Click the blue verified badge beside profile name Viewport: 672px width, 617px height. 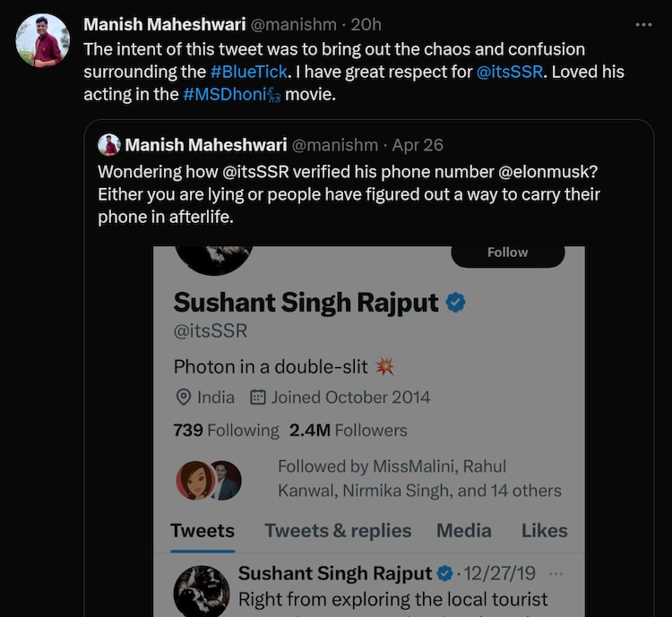coord(456,302)
